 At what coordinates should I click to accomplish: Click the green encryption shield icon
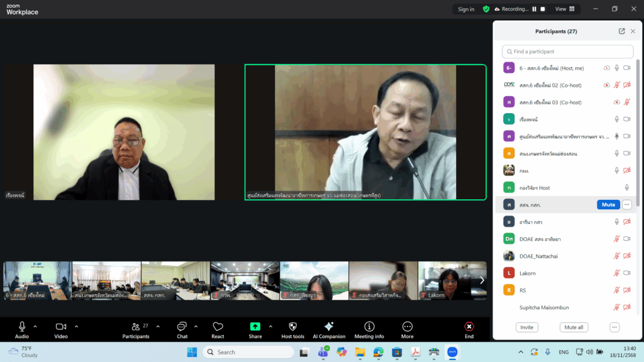pos(486,9)
